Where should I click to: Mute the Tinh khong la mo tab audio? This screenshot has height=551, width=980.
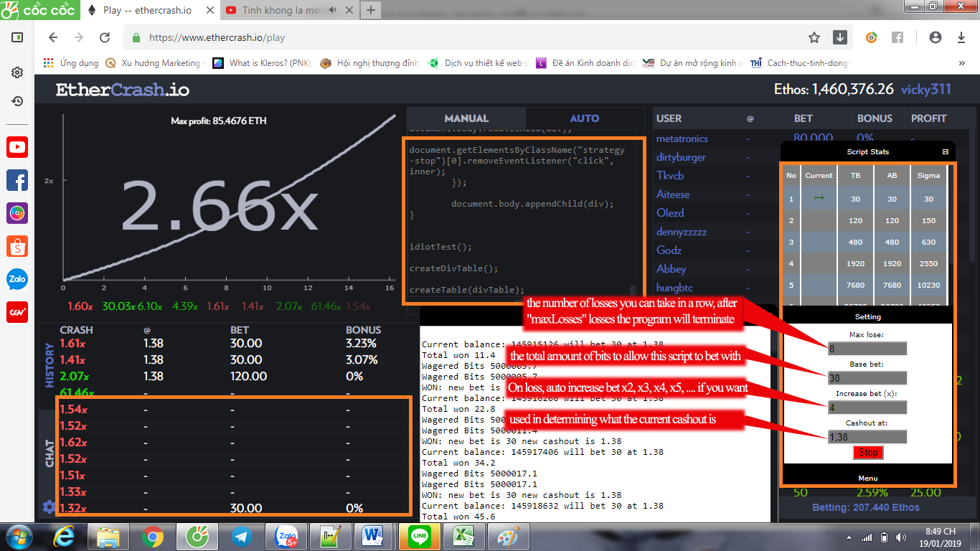click(332, 10)
